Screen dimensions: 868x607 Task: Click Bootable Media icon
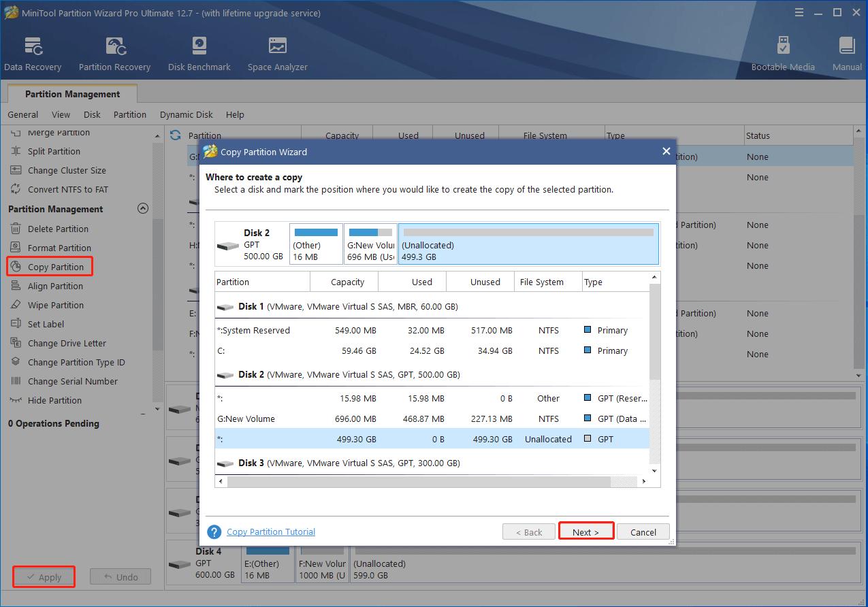coord(783,54)
